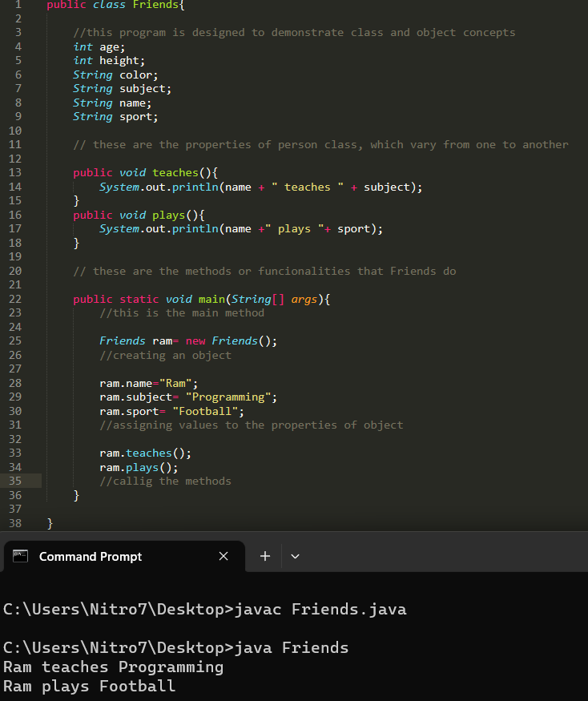Viewport: 588px width, 701px height.
Task: Click the 'plays' method name on line 16
Action: coord(168,215)
